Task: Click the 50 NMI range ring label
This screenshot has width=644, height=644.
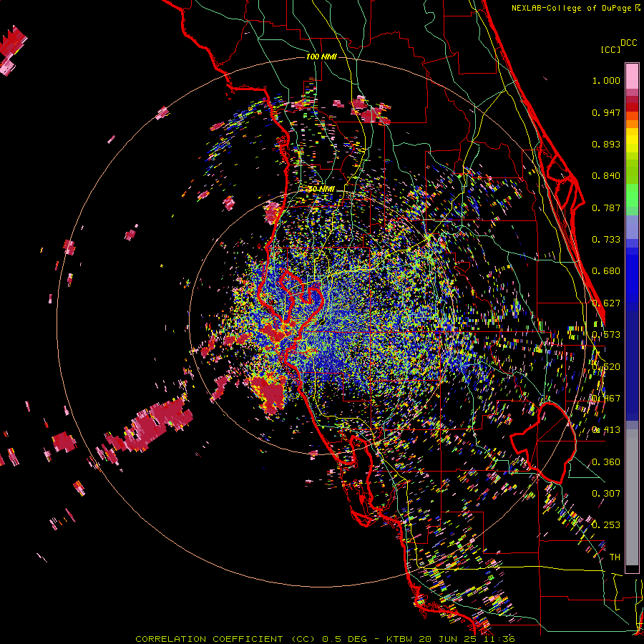Action: click(321, 189)
